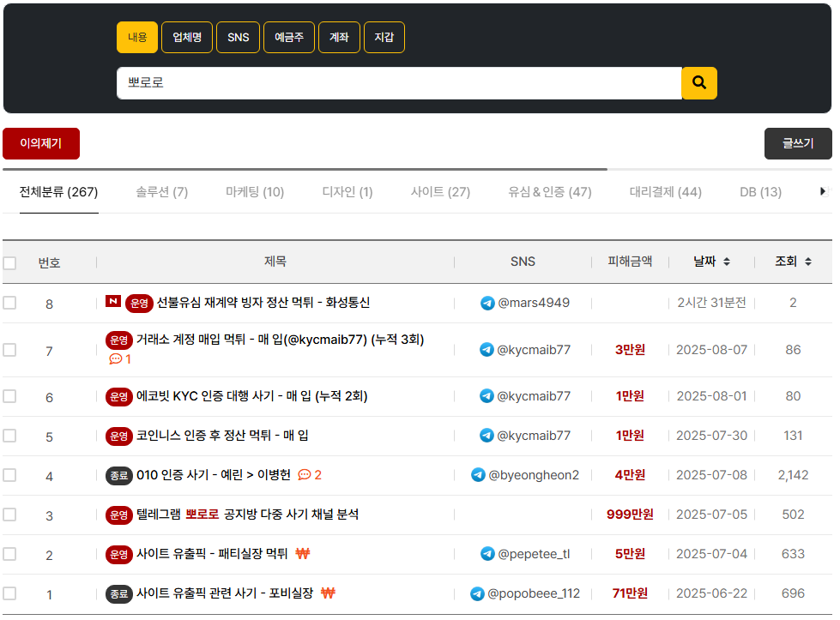Image resolution: width=840 pixels, height=620 pixels.
Task: Click Telegram icon in the 2025-08-01 row
Action: pyautogui.click(x=486, y=396)
